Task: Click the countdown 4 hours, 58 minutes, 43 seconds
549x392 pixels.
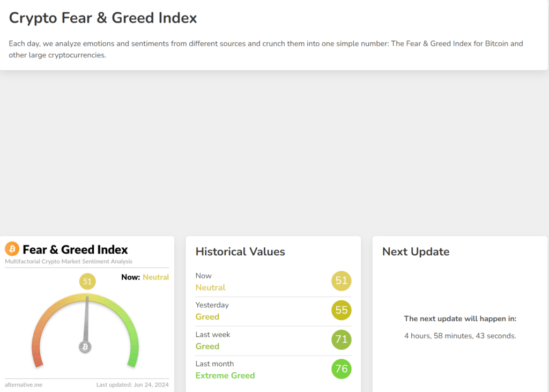Action: 460,336
